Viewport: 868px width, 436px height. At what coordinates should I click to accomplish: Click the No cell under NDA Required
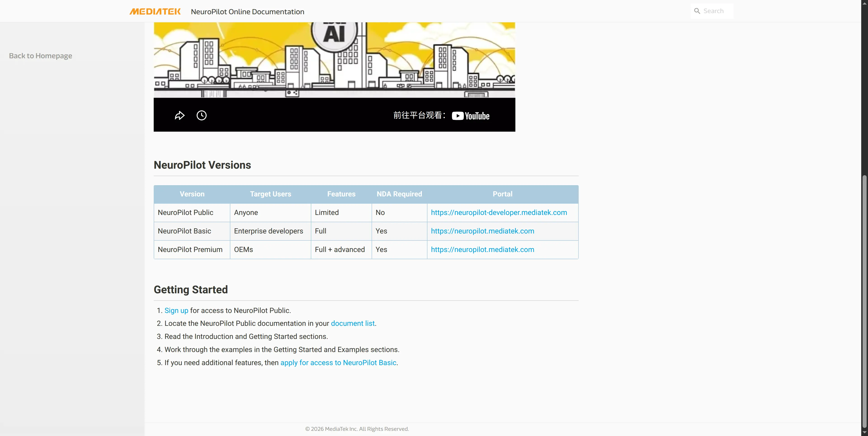[x=399, y=212]
